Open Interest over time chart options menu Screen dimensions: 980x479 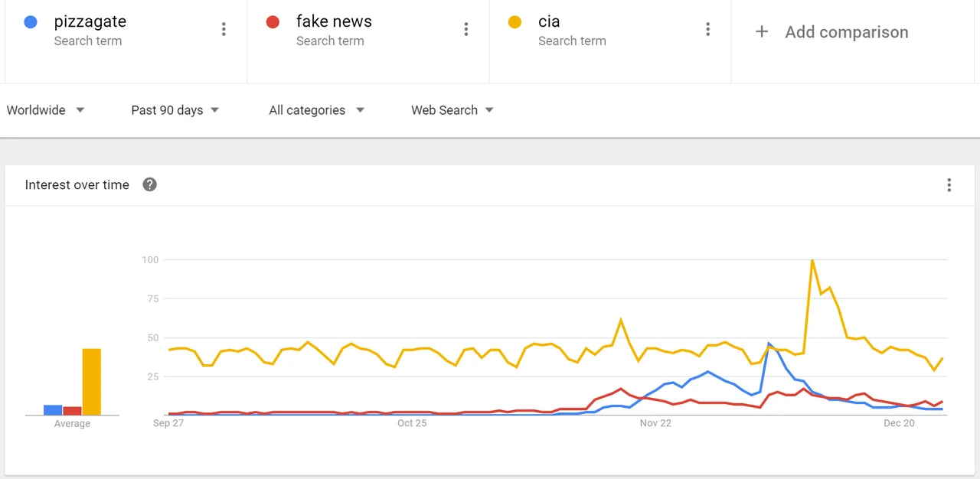pos(949,184)
